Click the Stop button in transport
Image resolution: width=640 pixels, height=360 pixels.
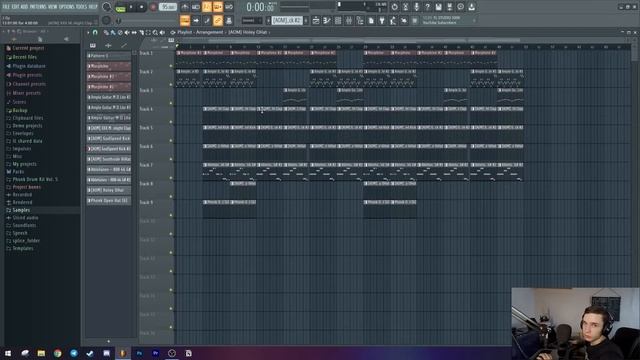pyautogui.click(x=142, y=7)
